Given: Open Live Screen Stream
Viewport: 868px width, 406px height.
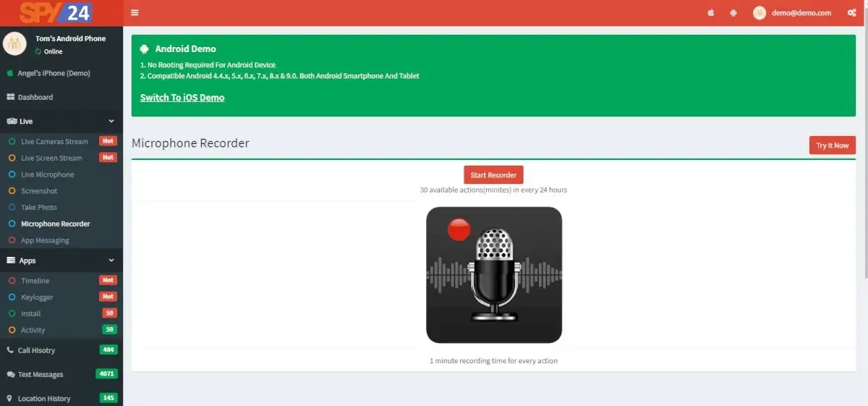Looking at the screenshot, I should click(51, 158).
